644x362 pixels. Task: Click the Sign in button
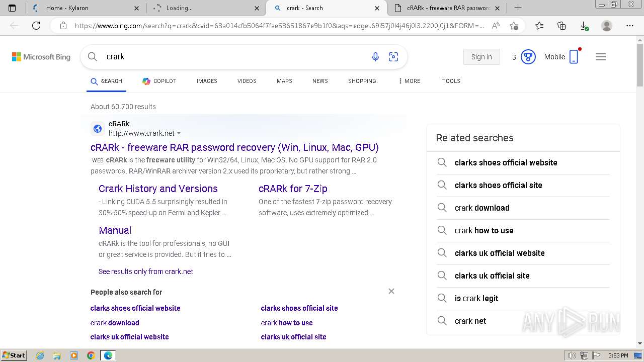point(481,57)
